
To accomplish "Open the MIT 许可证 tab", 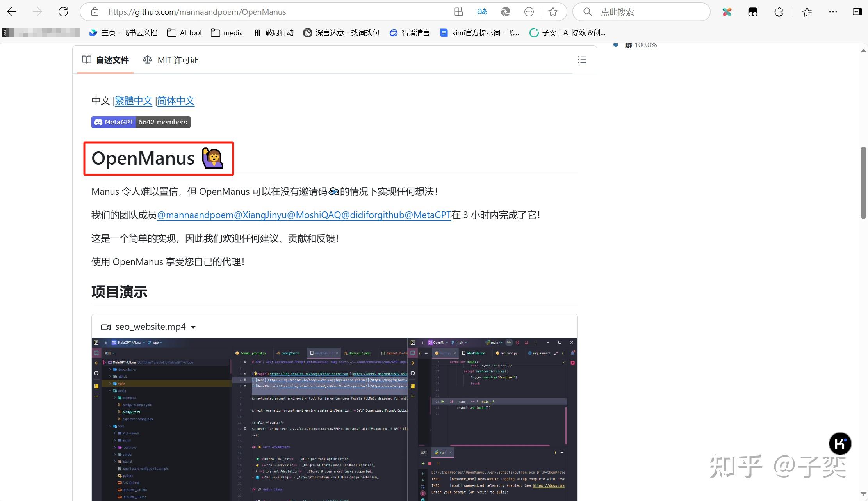I will pyautogui.click(x=170, y=60).
